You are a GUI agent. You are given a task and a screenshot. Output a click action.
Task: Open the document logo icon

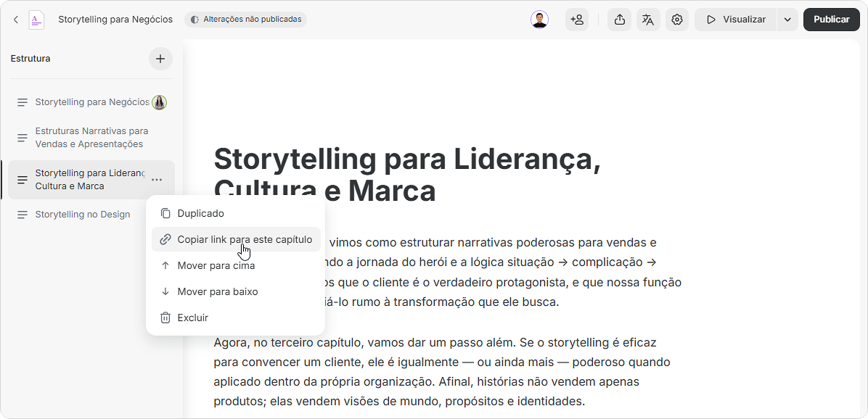pos(36,20)
